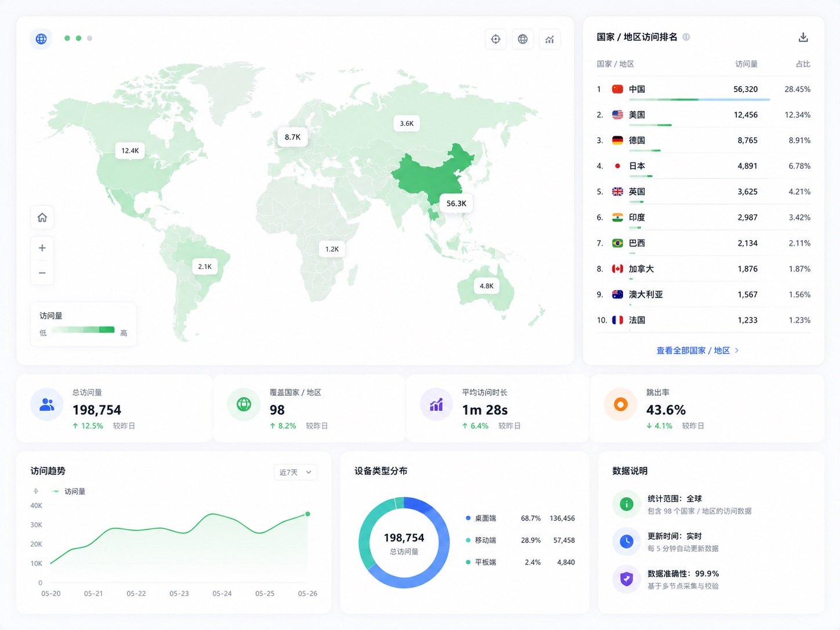
Task: Toggle the 访问量 series in trend legend
Action: [x=68, y=491]
